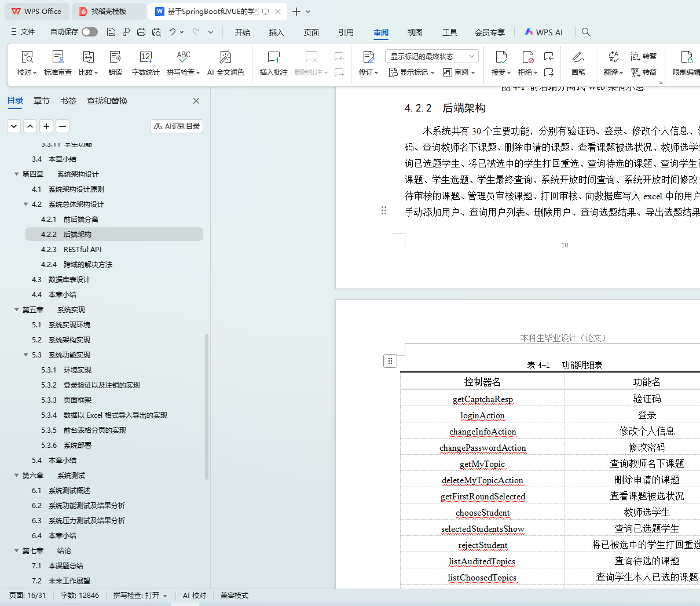Click the 标准审查 icon in ribbon
The width and height of the screenshot is (700, 606).
click(x=58, y=57)
